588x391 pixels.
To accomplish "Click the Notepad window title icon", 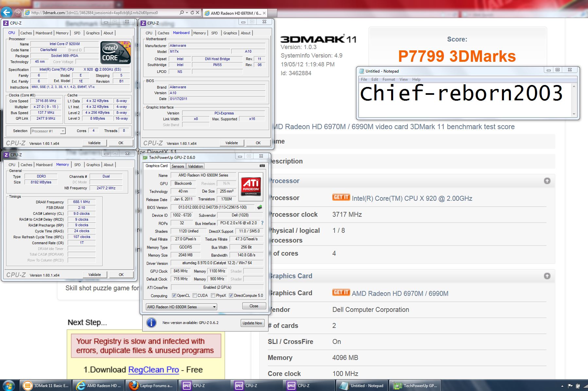I will click(361, 71).
